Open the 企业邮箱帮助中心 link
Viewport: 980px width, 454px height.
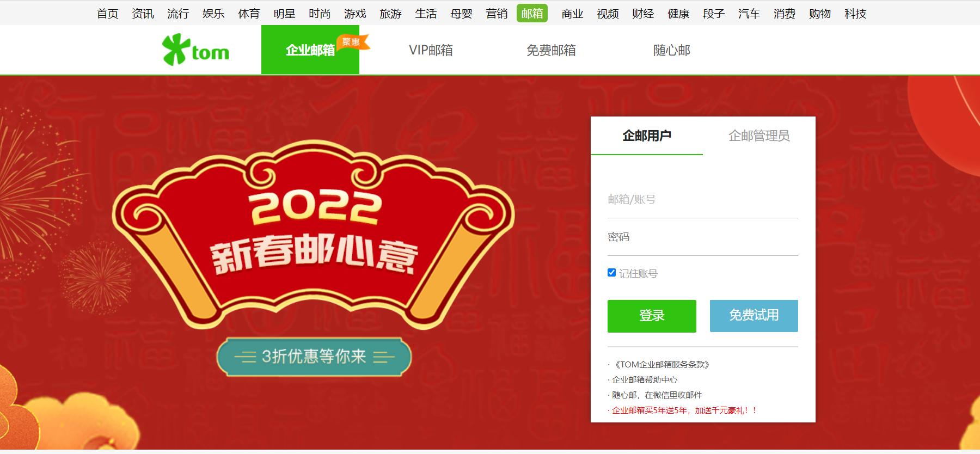[645, 380]
